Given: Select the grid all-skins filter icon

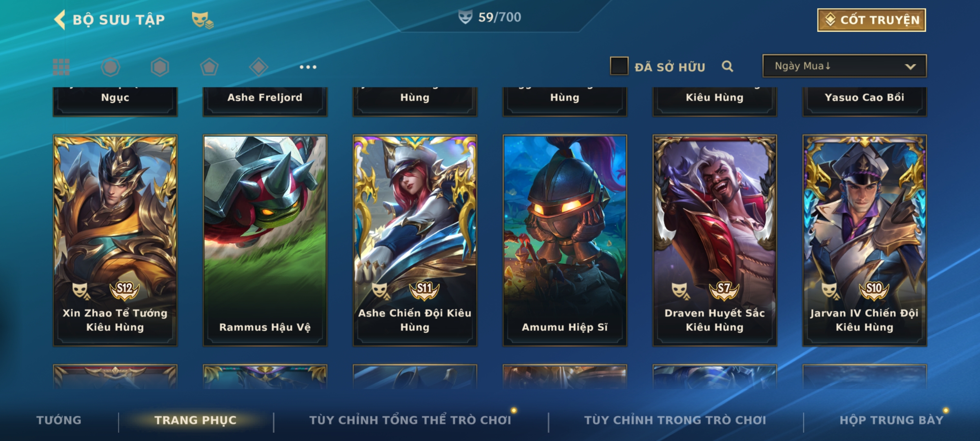Looking at the screenshot, I should click(x=61, y=67).
